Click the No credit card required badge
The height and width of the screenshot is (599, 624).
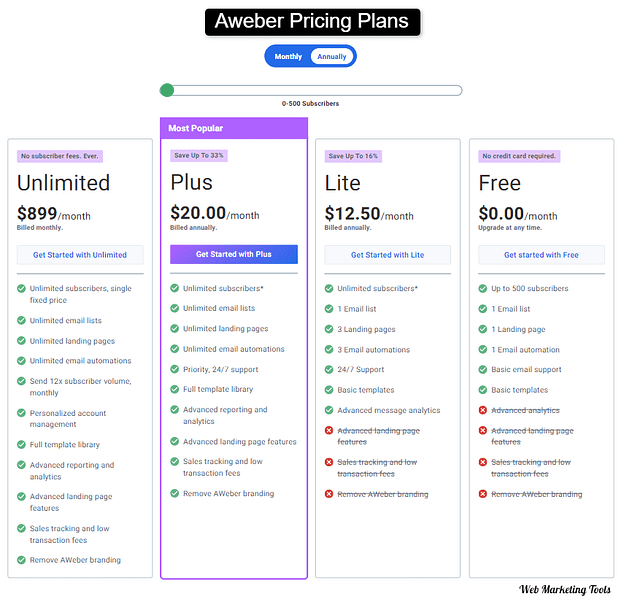519,156
